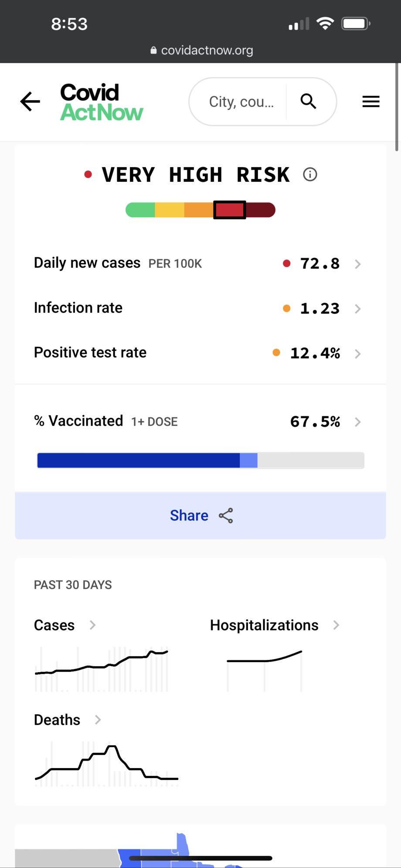Expand the Infection rate chevron

pos(357,309)
